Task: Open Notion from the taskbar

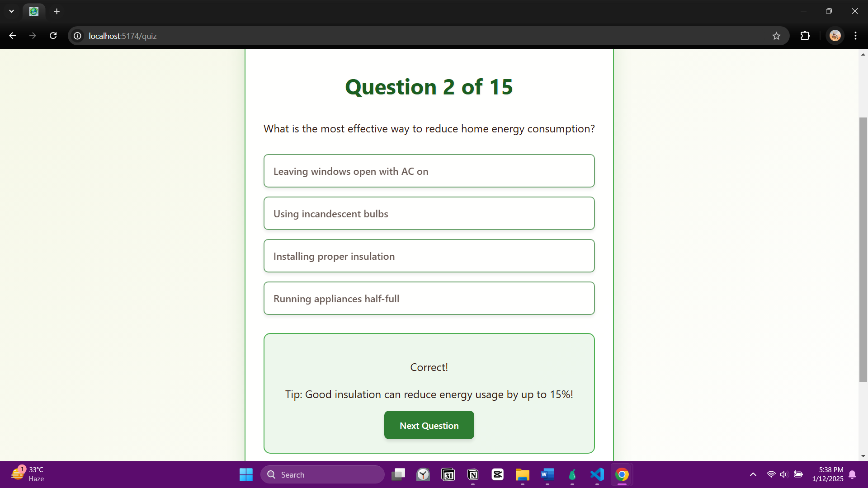Action: click(473, 474)
